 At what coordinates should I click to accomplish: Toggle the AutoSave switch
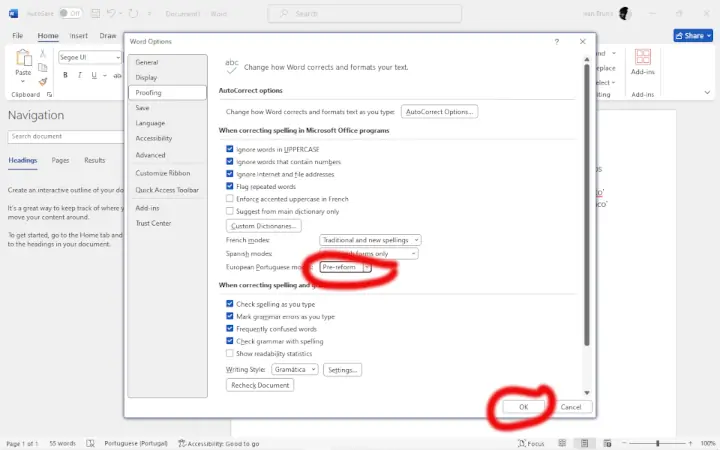pos(70,13)
